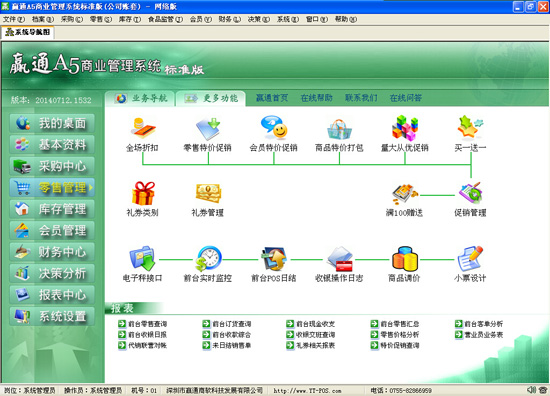Viewport: 550px width, 396px height.
Task: Open 零售特价促销 promotion icon
Action: tap(208, 128)
